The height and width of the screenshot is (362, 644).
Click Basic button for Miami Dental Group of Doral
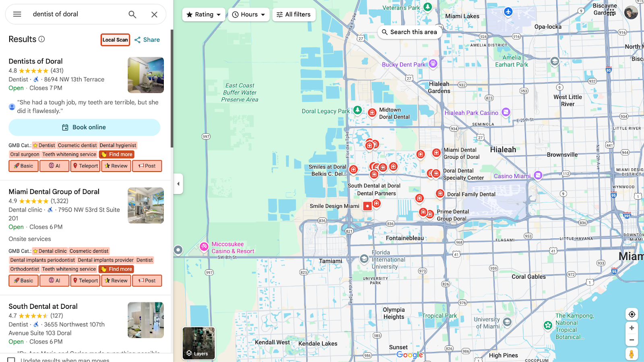24,281
